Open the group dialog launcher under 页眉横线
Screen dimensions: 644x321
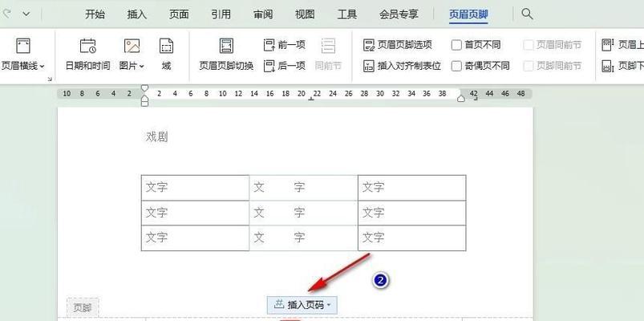(49, 79)
